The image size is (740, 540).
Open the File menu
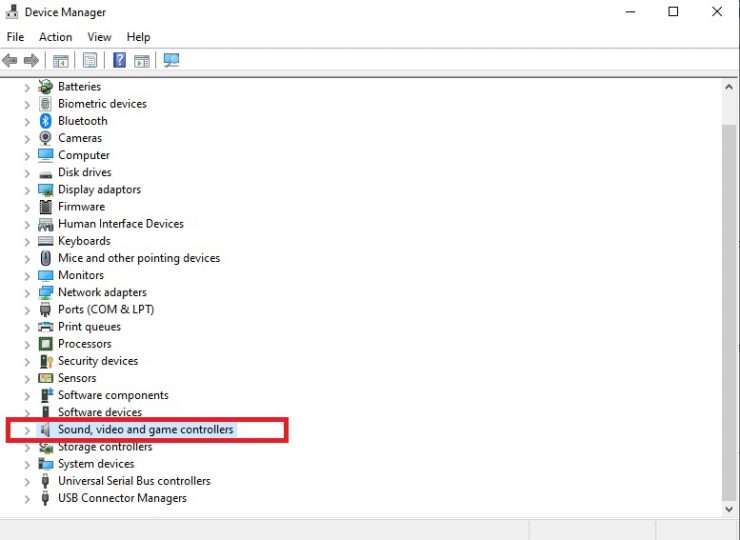(15, 37)
